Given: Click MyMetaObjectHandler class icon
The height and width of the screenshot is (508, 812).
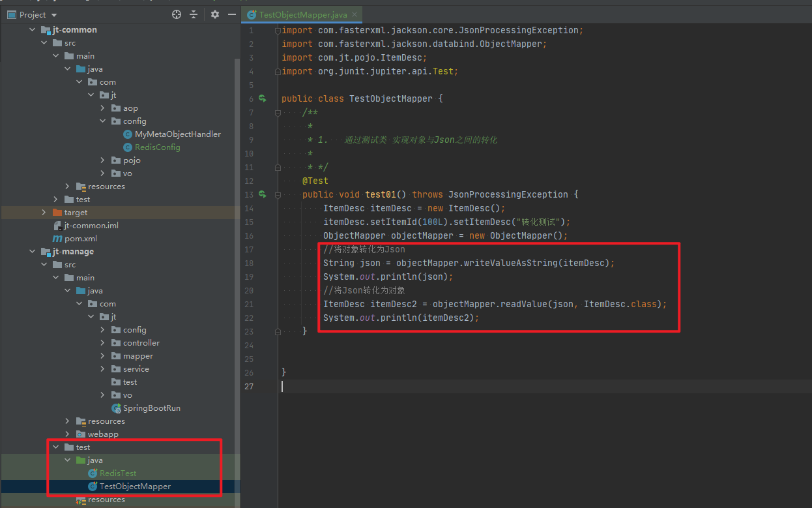Looking at the screenshot, I should (x=128, y=134).
